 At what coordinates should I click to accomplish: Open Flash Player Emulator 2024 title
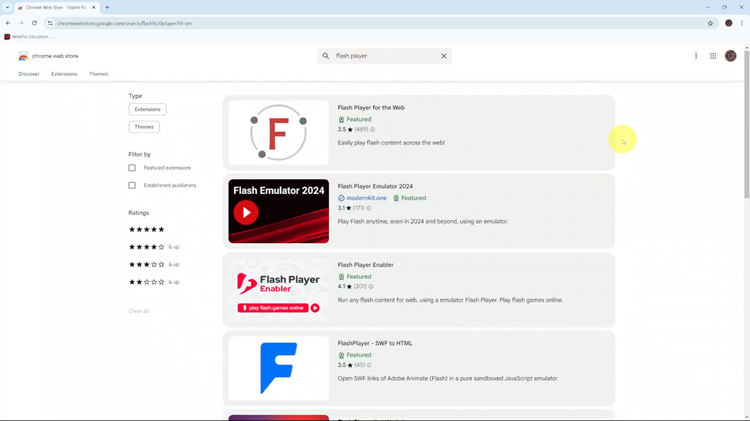(x=375, y=186)
